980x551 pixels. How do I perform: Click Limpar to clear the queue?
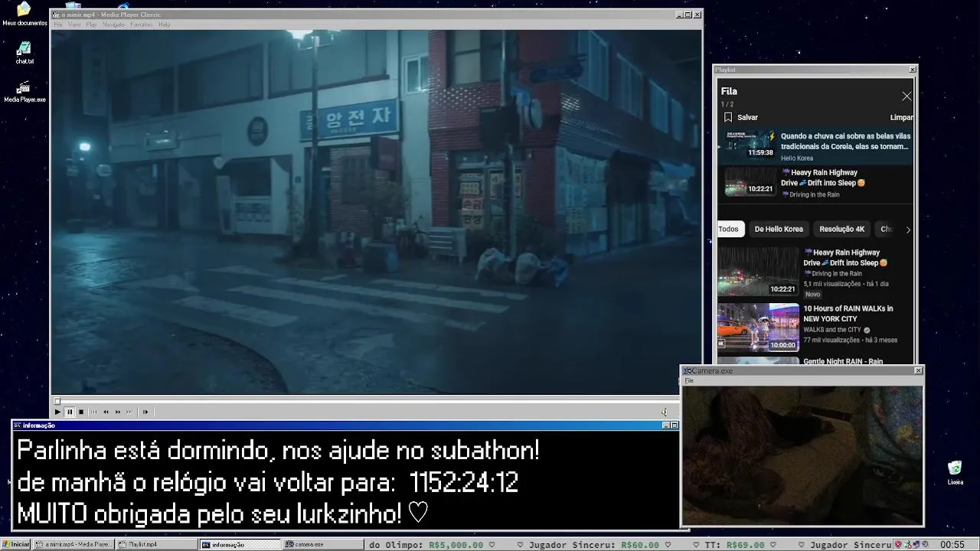[x=901, y=118]
